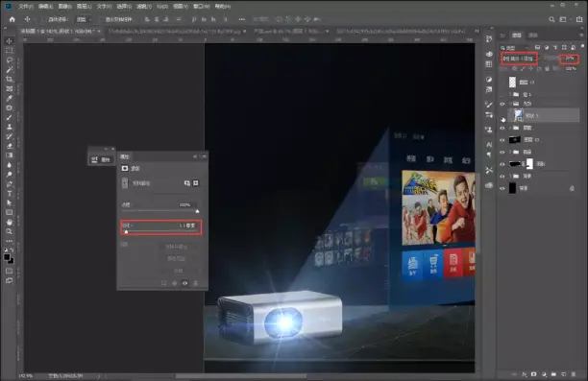Click the 属性 (Properties) panel tab
588x381 pixels.
tap(125, 156)
